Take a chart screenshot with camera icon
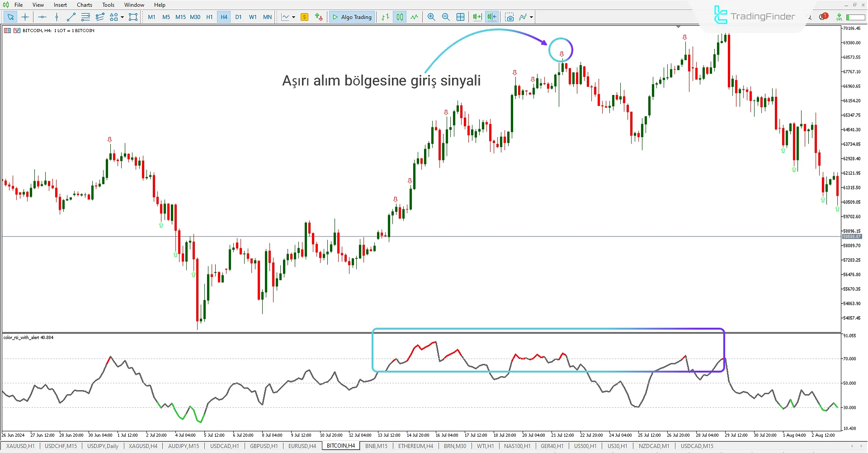The height and width of the screenshot is (453, 868). 509,17
